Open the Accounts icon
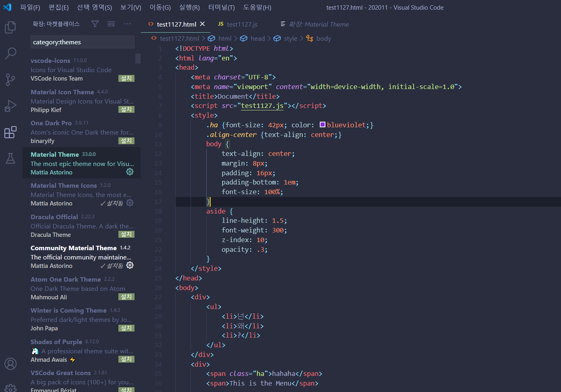The image size is (561, 392). [10, 364]
